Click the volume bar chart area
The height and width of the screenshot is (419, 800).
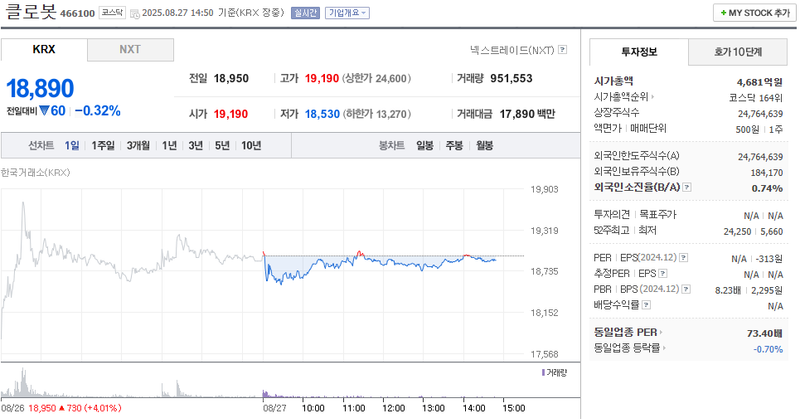pos(265,382)
